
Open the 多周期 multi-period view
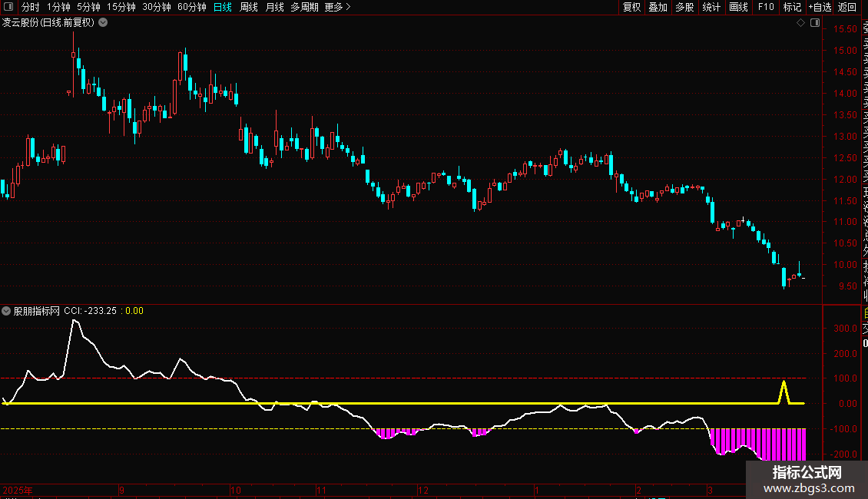(x=304, y=7)
